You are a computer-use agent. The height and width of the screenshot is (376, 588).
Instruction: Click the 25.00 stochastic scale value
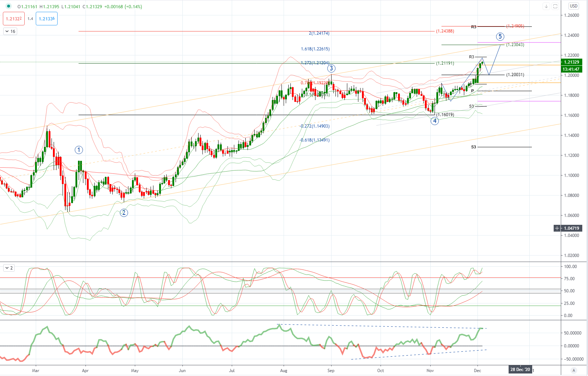[569, 303]
